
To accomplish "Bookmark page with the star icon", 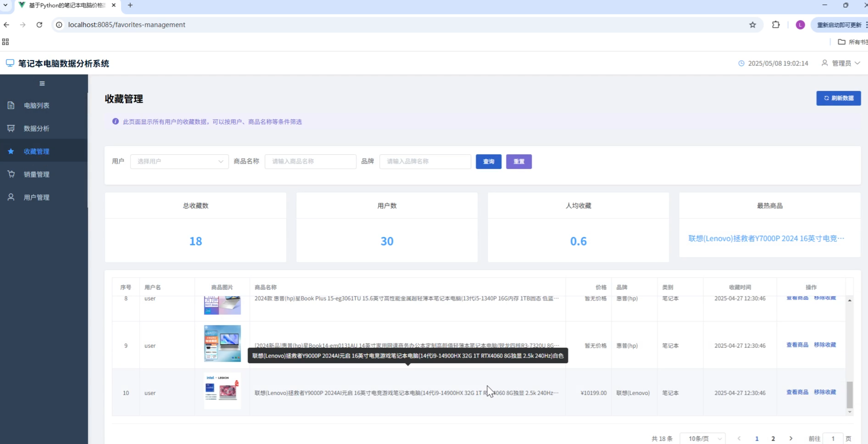I will pos(752,25).
